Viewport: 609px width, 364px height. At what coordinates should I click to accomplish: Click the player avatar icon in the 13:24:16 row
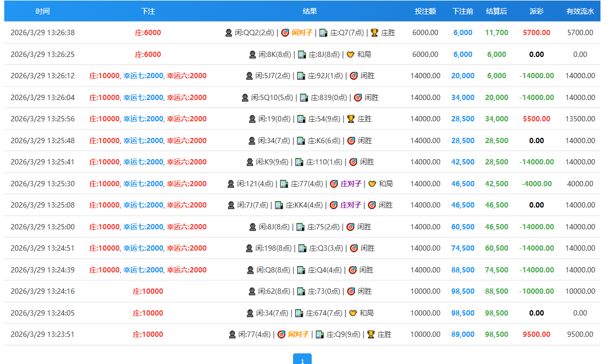(x=251, y=291)
